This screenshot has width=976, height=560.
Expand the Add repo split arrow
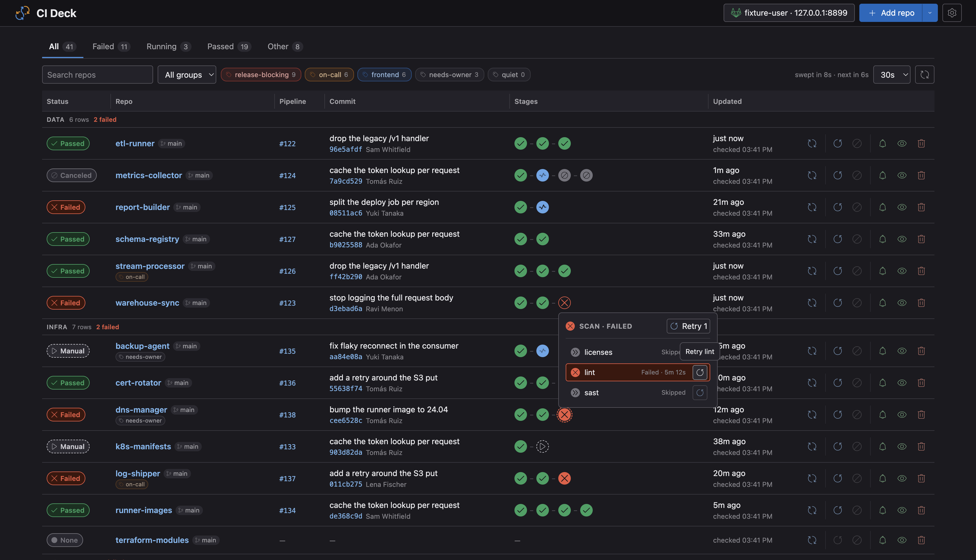[x=929, y=13]
